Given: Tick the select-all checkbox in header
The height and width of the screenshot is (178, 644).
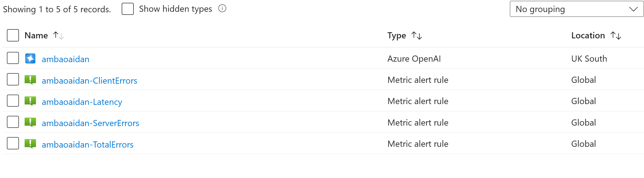Looking at the screenshot, I should pyautogui.click(x=13, y=35).
